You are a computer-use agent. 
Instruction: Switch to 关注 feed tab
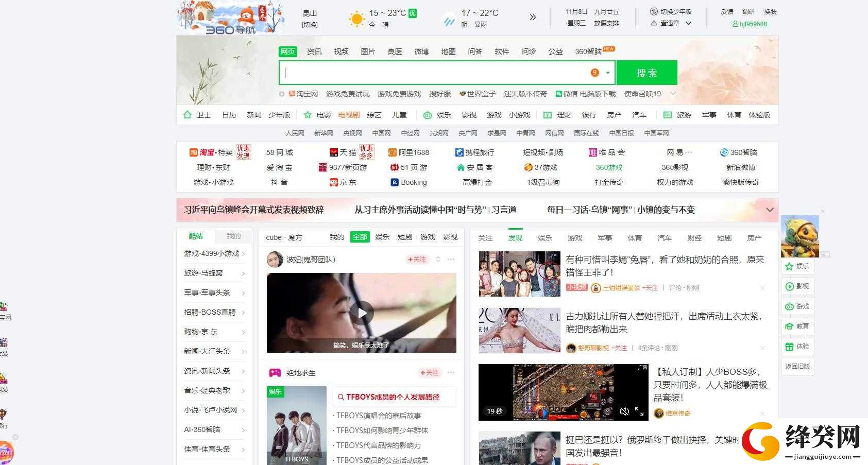(x=485, y=238)
